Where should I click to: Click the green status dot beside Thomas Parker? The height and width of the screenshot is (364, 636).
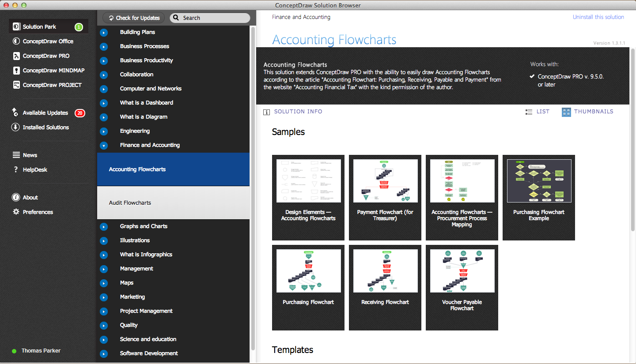click(14, 351)
